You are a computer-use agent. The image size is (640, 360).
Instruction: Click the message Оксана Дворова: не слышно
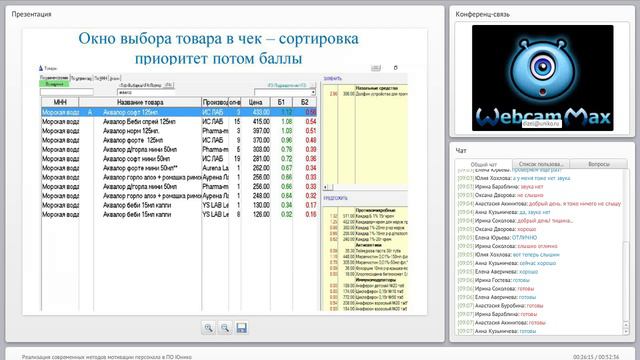[x=500, y=195]
